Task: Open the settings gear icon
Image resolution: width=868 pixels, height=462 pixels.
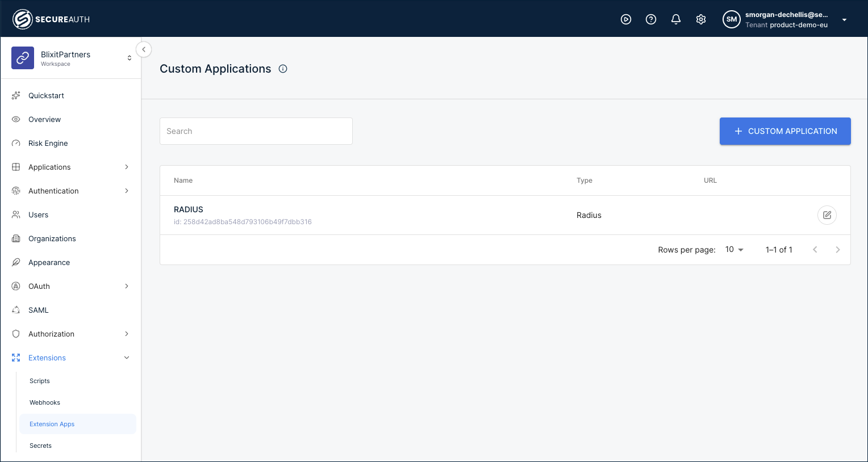Action: coord(701,19)
